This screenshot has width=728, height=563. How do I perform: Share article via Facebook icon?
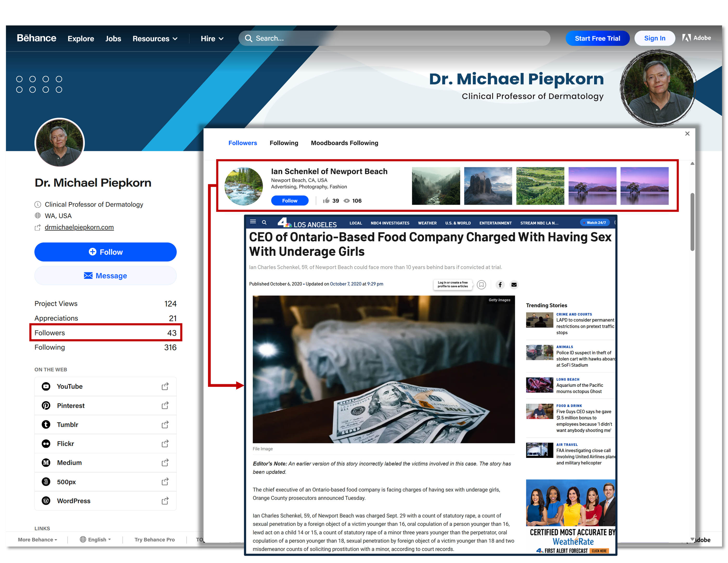pyautogui.click(x=500, y=285)
